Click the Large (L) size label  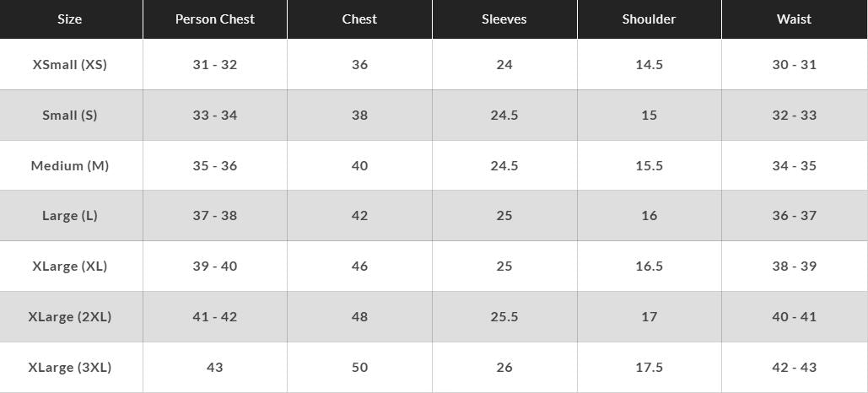[x=70, y=215]
